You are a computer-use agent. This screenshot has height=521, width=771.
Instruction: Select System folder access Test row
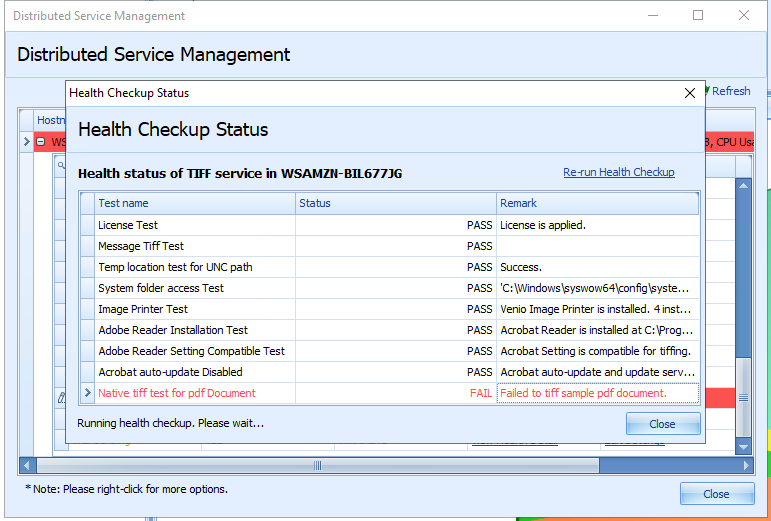(389, 288)
